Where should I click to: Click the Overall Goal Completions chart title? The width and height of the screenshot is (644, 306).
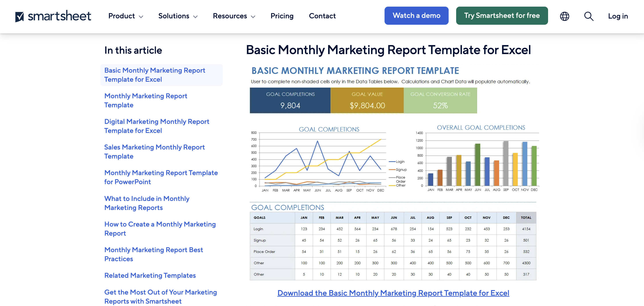(481, 128)
